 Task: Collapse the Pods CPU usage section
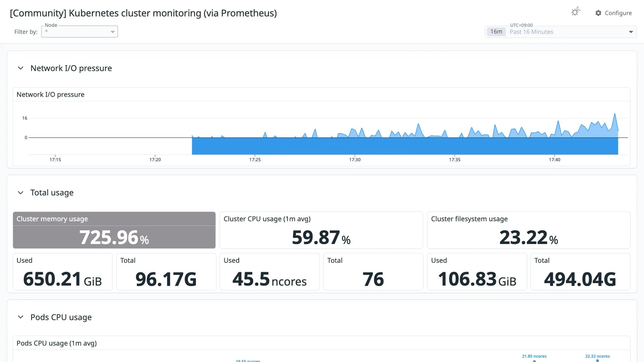click(20, 317)
